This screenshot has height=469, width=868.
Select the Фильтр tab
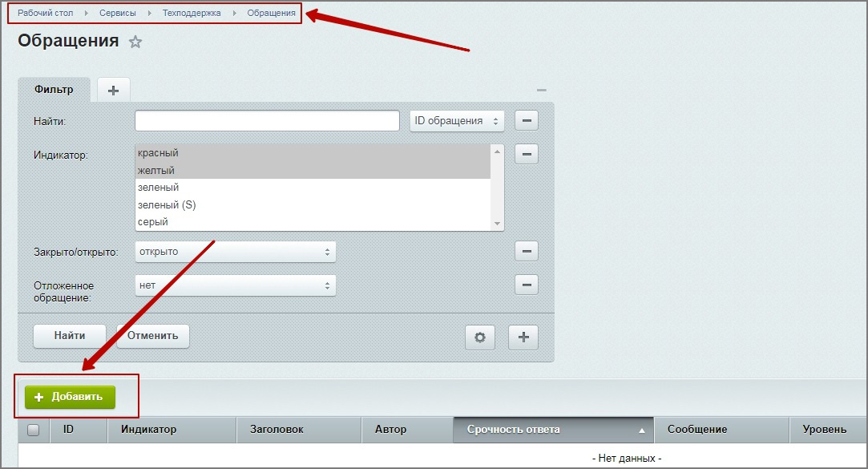point(54,90)
